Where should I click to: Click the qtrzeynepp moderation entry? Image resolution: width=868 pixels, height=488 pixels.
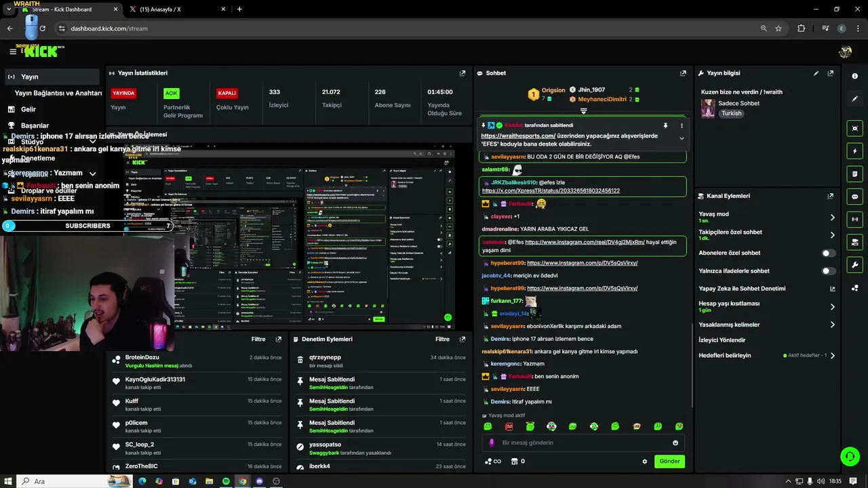[382, 361]
